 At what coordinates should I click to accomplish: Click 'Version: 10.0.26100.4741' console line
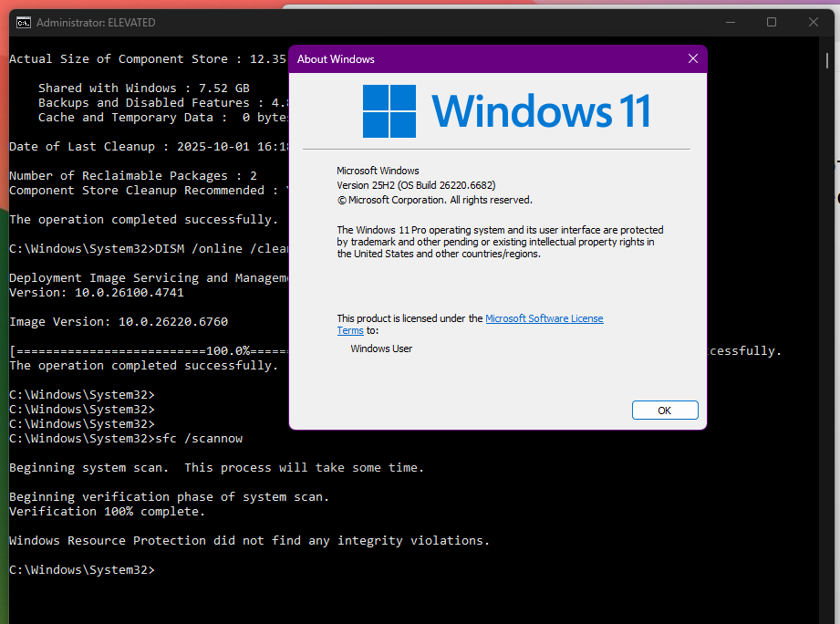(x=97, y=293)
